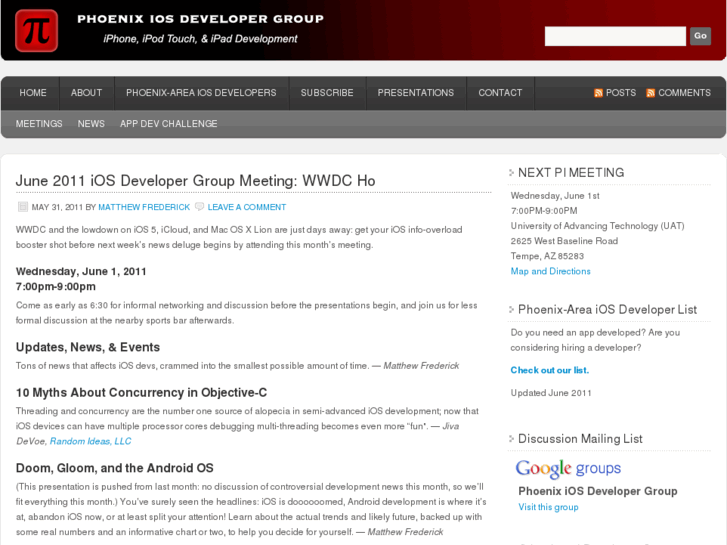Select the News category
Viewport: 727px width, 545px height.
[91, 124]
